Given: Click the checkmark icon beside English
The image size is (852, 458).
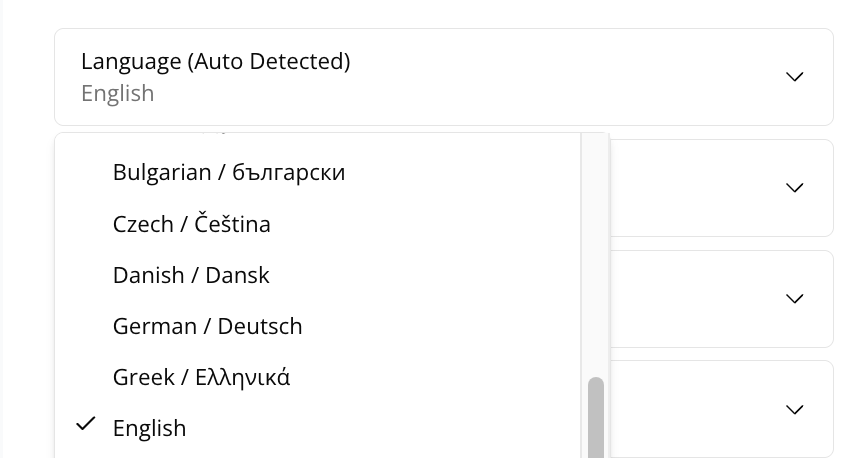Looking at the screenshot, I should (x=86, y=424).
